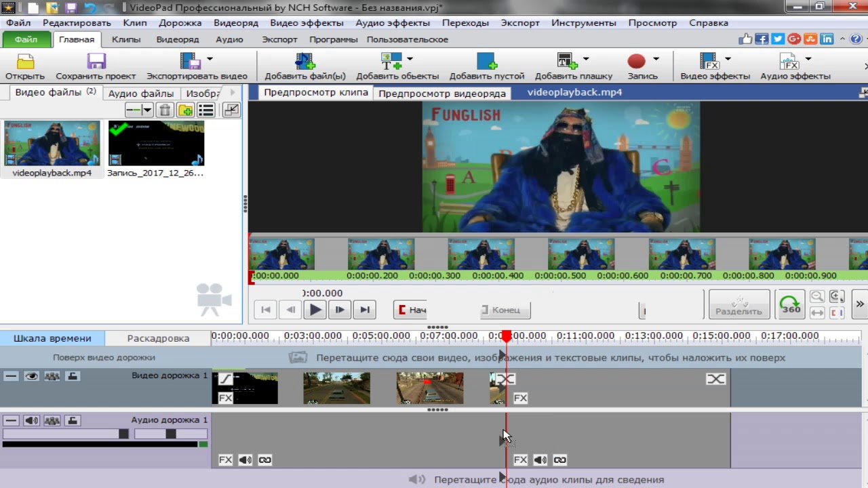868x488 pixels.
Task: Switch bin to list view icon
Action: pyautogui.click(x=206, y=110)
